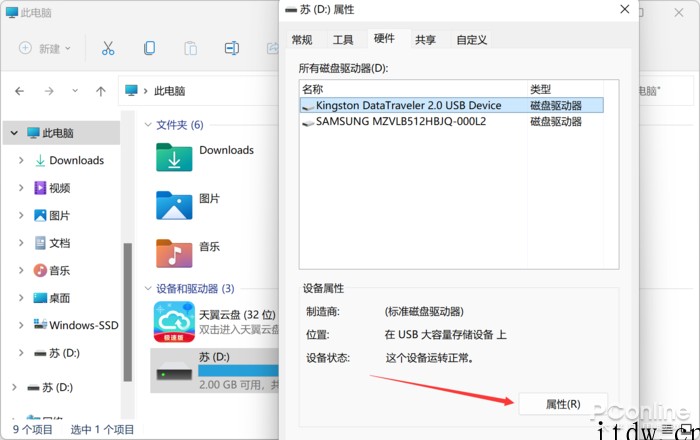The height and width of the screenshot is (440, 700).
Task: Select Kingston DataTraveler 2.0 USB Device row
Action: point(452,105)
